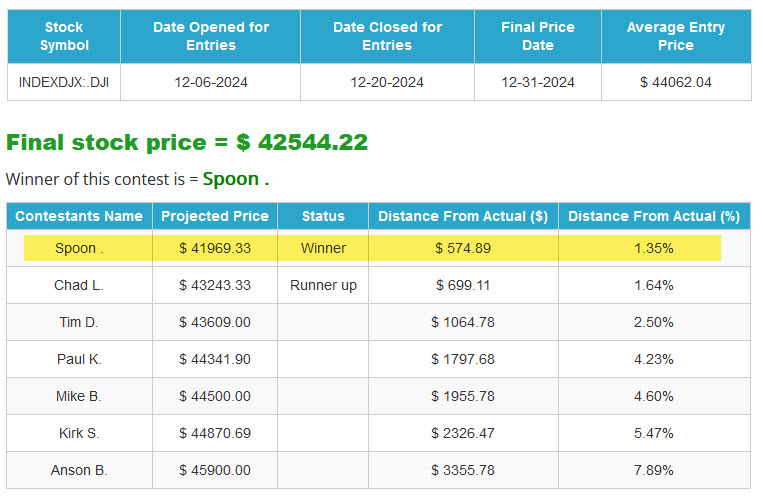Screen dimensions: 763x501
Task: Select Tim D. in the contestants list
Action: tap(79, 322)
